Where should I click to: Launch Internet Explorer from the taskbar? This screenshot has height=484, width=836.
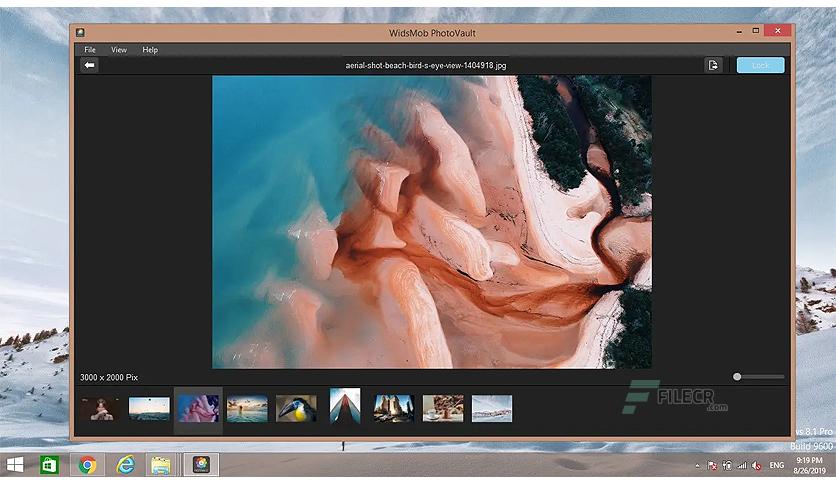(x=126, y=465)
